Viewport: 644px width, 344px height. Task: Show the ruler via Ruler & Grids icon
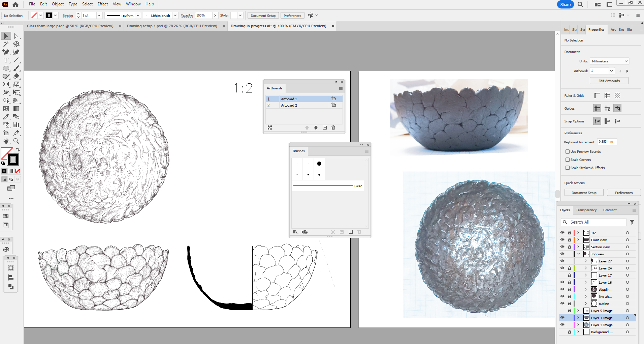[x=597, y=96]
